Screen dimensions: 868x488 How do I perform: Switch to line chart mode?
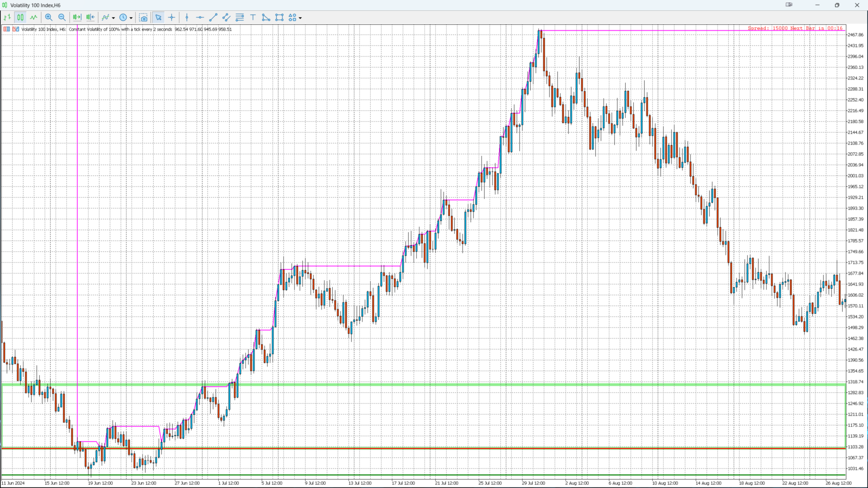34,18
